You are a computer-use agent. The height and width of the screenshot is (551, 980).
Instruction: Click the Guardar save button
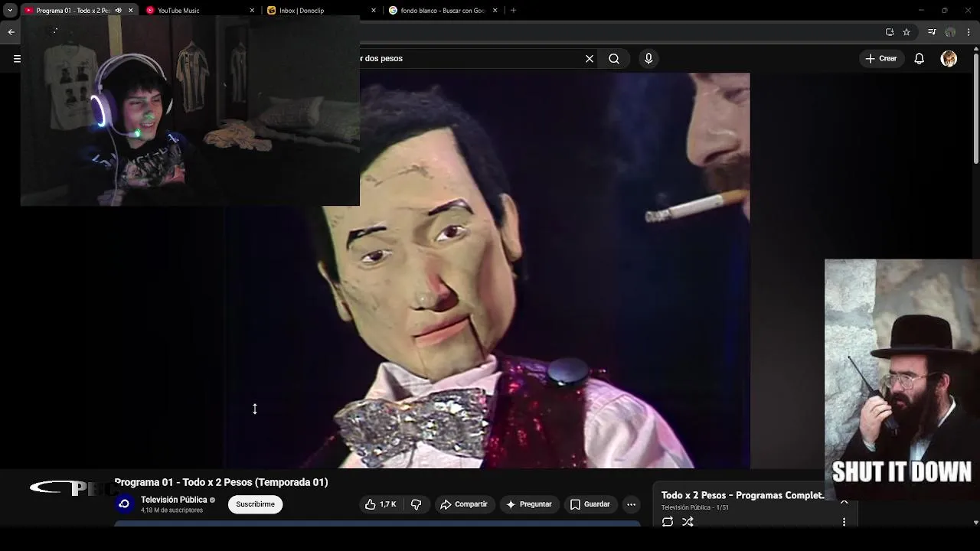tap(590, 504)
